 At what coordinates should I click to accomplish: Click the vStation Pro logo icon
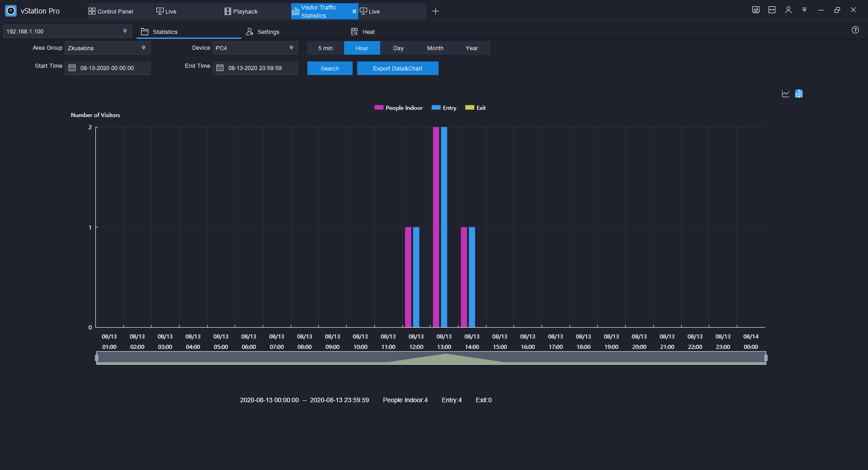11,11
